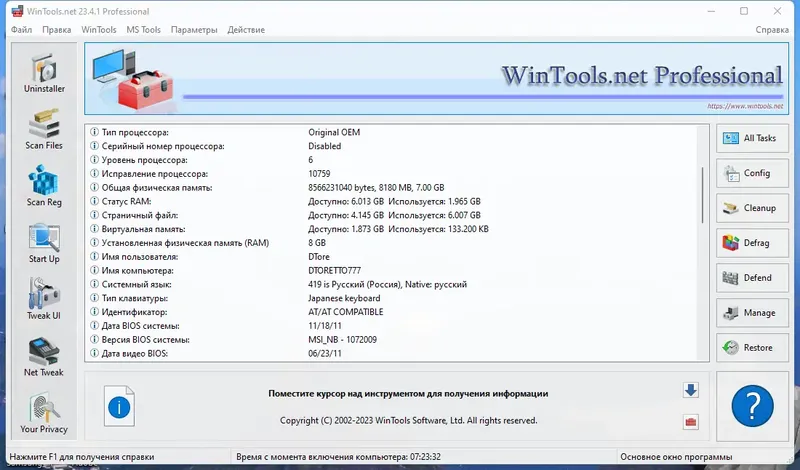
Task: Click the uptime status bar entry 07:23:32
Action: click(338, 457)
